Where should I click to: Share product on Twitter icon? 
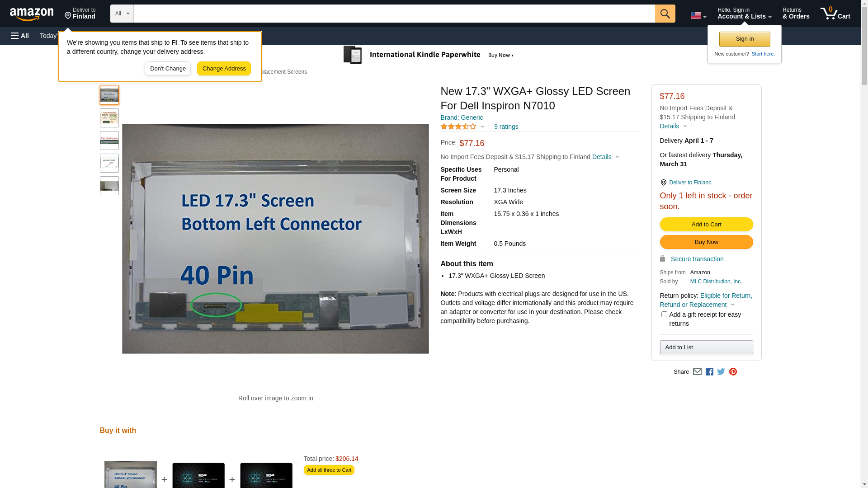pos(721,372)
